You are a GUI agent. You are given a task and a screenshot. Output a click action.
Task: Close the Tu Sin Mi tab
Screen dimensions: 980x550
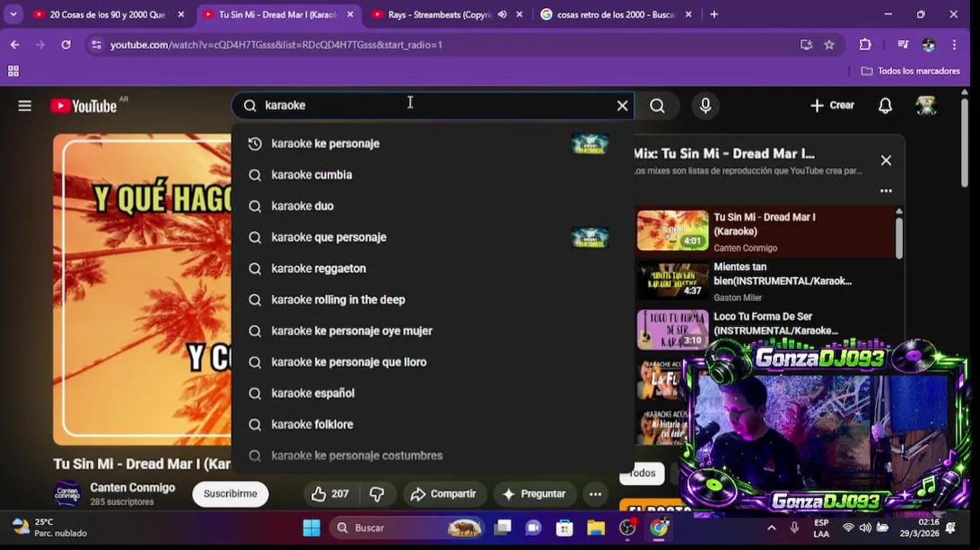[350, 15]
